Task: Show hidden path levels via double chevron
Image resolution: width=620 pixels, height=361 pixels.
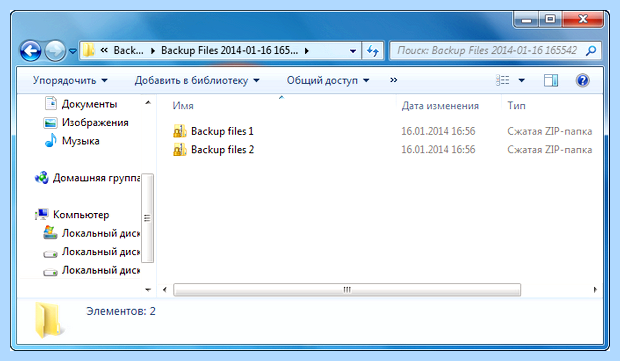Action: (x=104, y=50)
